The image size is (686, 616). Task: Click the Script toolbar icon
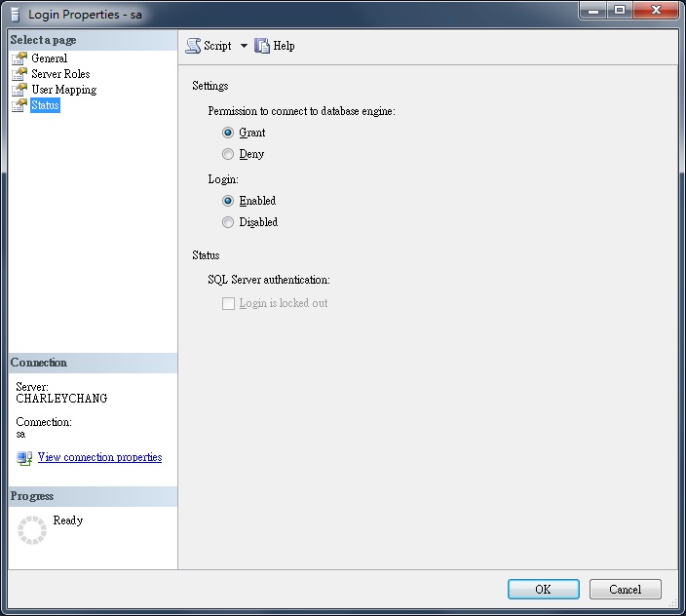(193, 46)
